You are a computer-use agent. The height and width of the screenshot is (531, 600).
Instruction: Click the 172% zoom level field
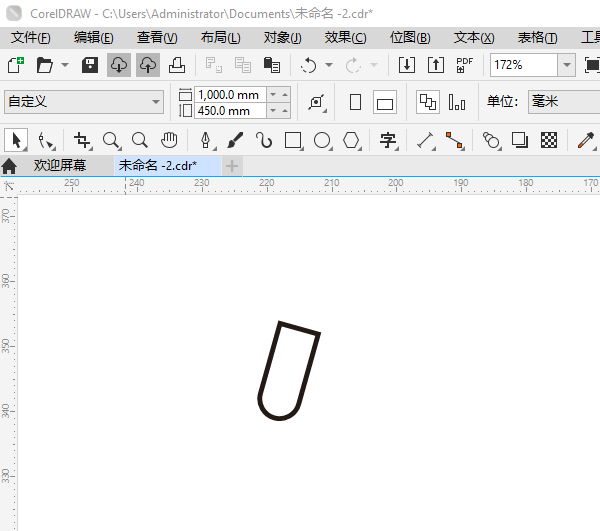point(524,65)
